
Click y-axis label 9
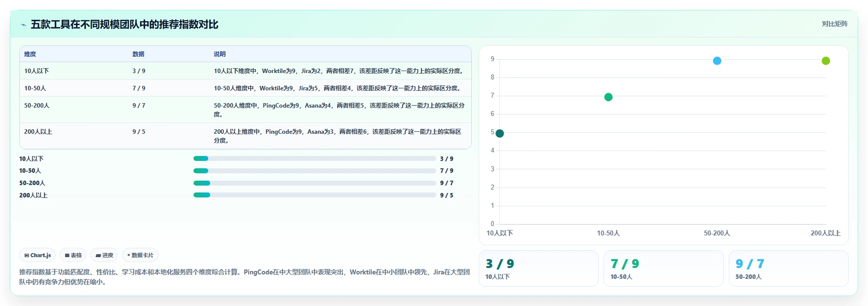pos(492,59)
